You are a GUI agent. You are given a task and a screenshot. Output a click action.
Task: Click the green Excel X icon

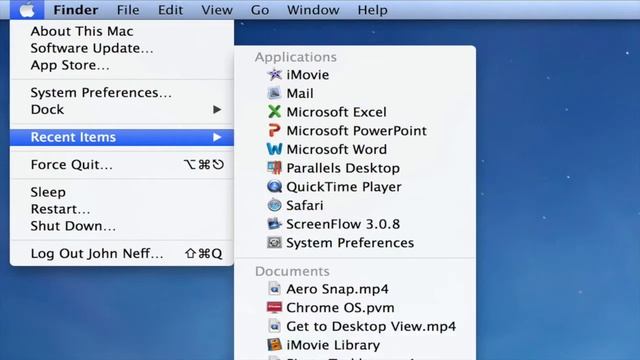(274, 112)
